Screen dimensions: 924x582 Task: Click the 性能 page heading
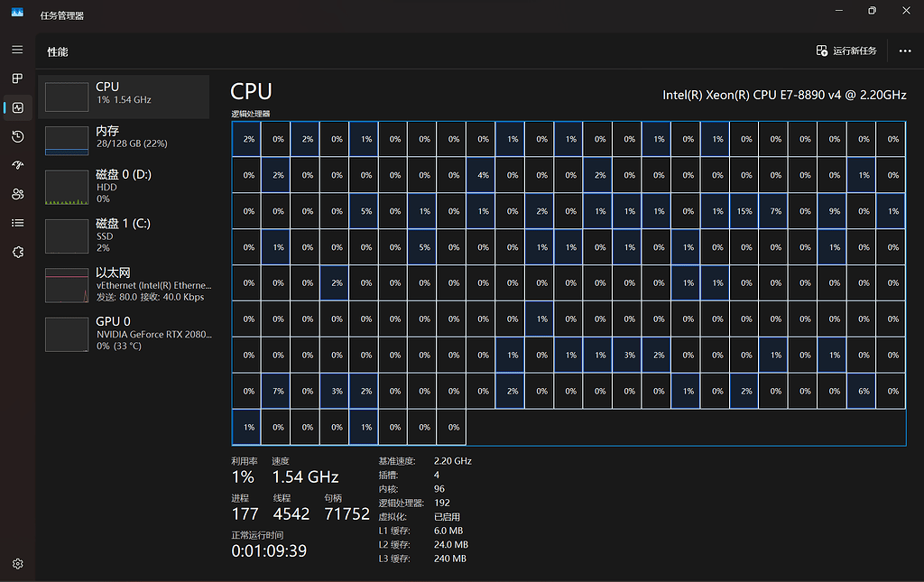pos(58,51)
